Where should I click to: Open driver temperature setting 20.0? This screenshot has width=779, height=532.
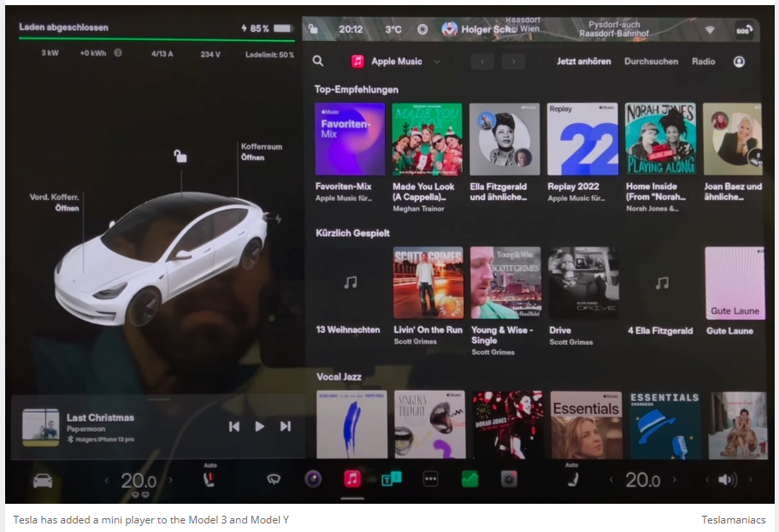pos(139,481)
